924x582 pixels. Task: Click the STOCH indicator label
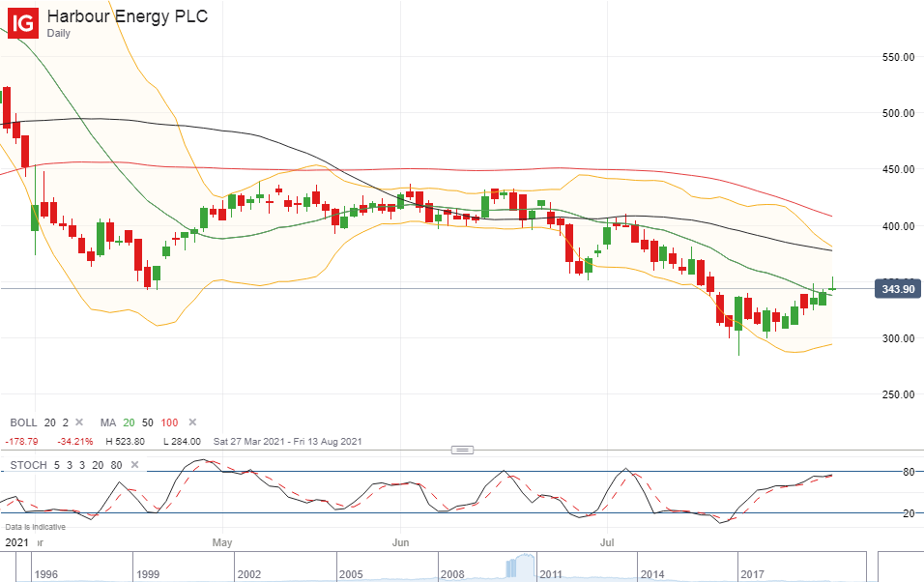[28, 465]
